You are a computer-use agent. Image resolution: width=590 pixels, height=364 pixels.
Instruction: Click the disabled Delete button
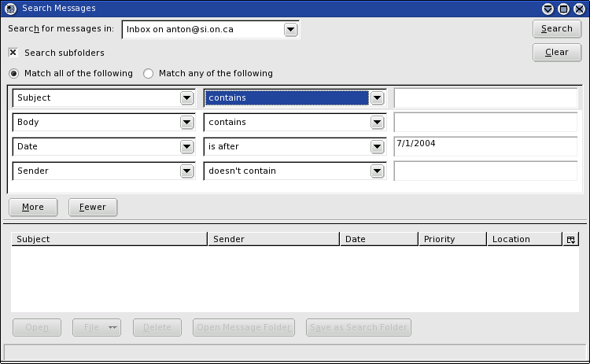(157, 328)
